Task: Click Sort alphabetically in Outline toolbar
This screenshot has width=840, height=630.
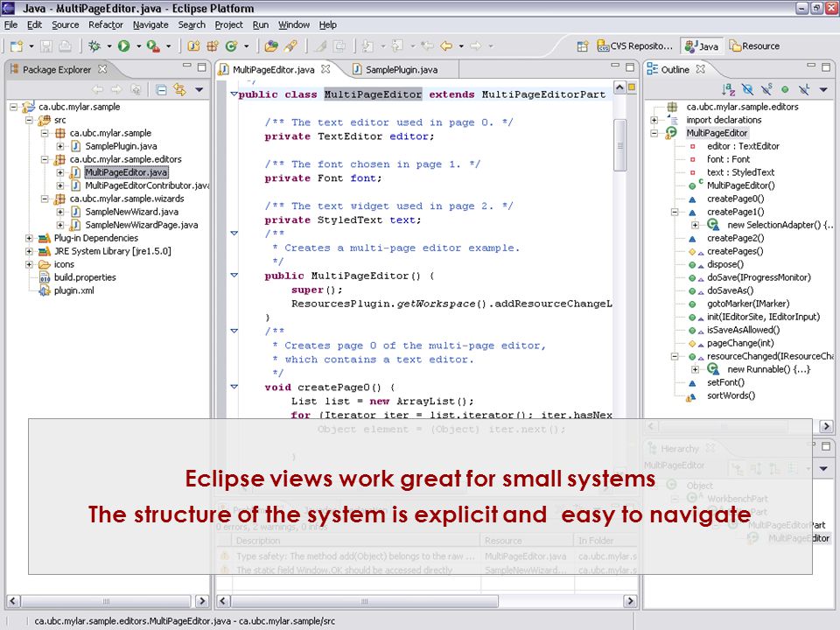Action: tap(728, 89)
